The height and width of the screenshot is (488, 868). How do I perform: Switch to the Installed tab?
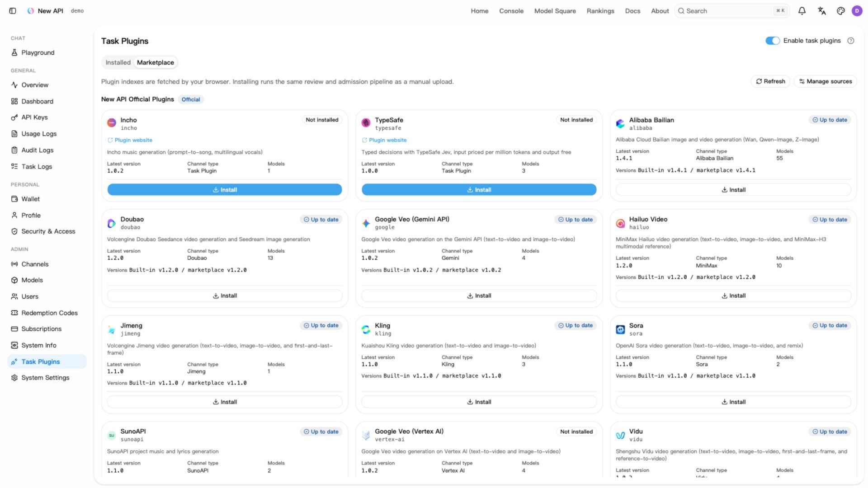pyautogui.click(x=118, y=62)
